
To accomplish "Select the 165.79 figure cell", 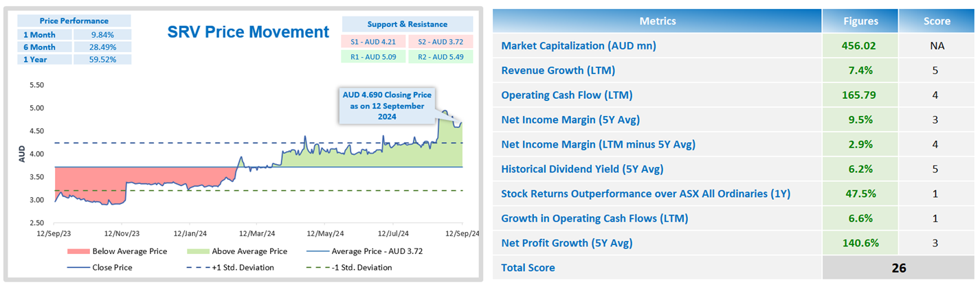I will (x=860, y=95).
